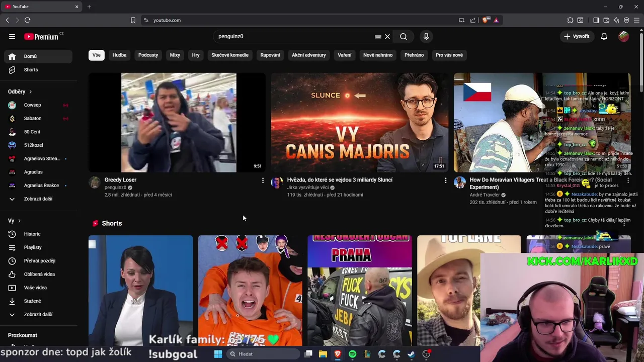Screen dimensions: 644x362
Task: Open the 512kozel subscription channel
Action: coord(38,145)
